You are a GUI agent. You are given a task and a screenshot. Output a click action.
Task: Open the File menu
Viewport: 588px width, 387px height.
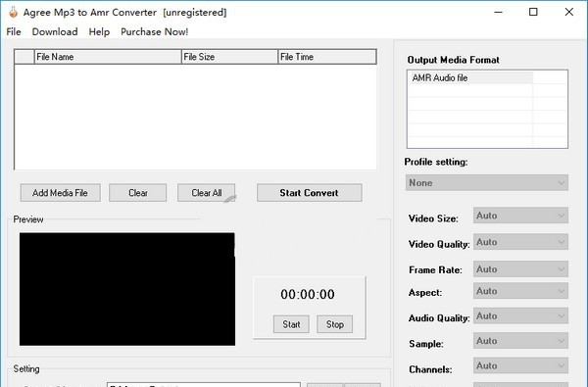[14, 32]
